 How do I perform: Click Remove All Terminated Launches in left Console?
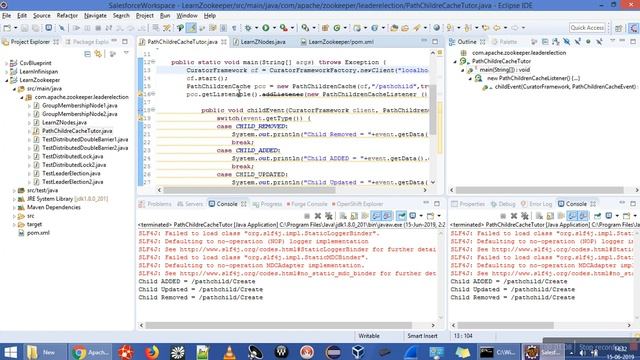coord(329,216)
